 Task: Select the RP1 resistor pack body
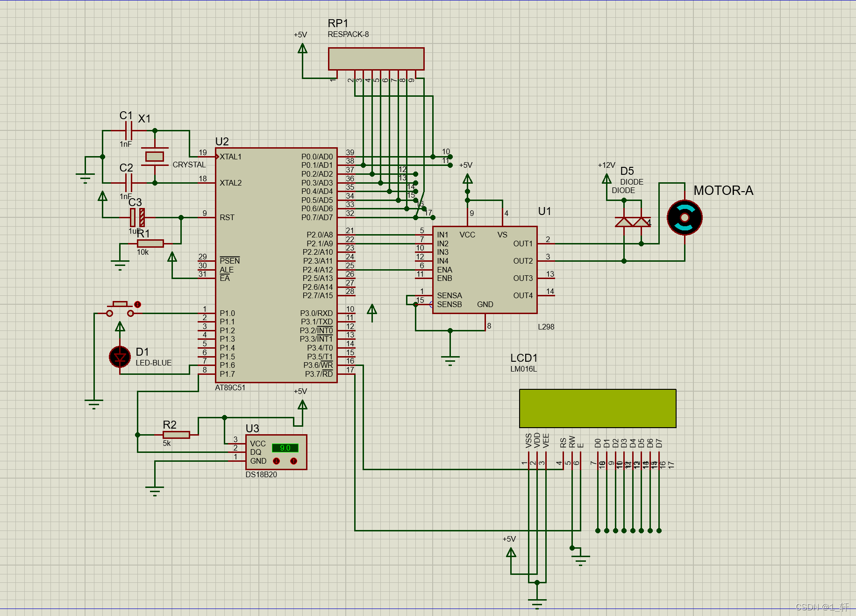click(x=376, y=59)
